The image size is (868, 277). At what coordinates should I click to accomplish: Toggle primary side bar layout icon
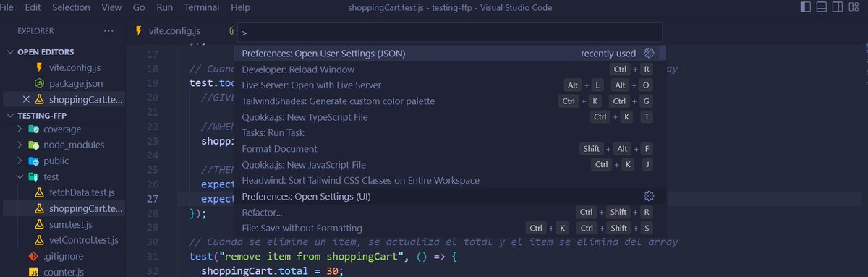click(x=806, y=7)
